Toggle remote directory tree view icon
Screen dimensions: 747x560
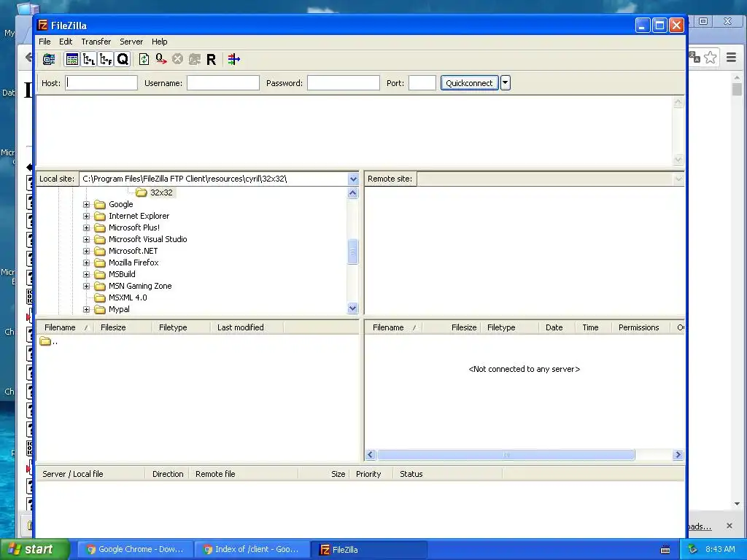coord(105,60)
